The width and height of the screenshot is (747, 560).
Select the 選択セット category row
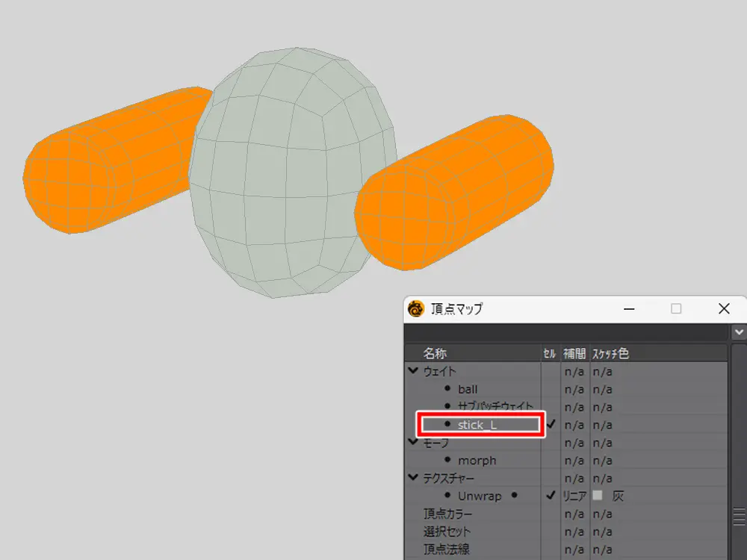447,532
